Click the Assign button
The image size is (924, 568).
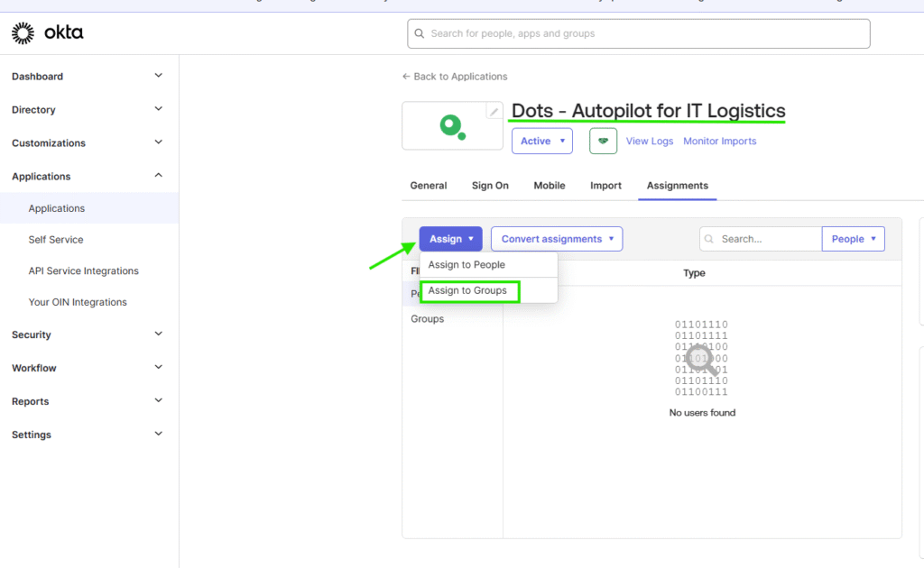[x=450, y=239]
